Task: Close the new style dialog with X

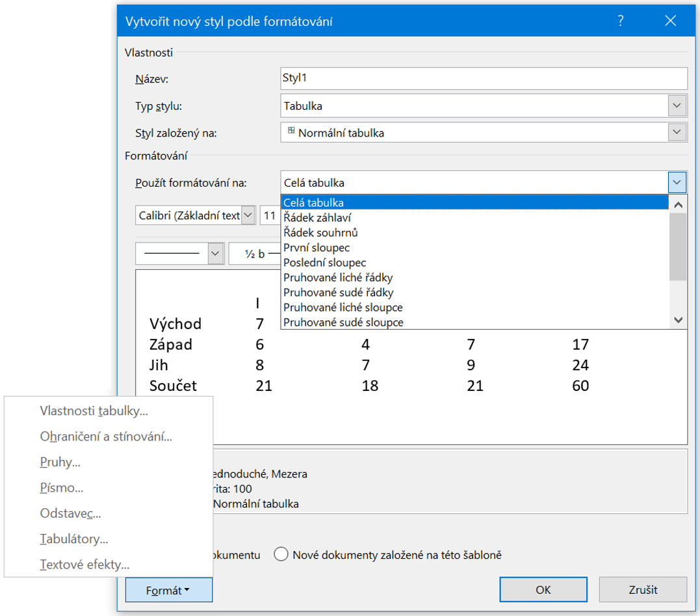Action: tap(671, 21)
